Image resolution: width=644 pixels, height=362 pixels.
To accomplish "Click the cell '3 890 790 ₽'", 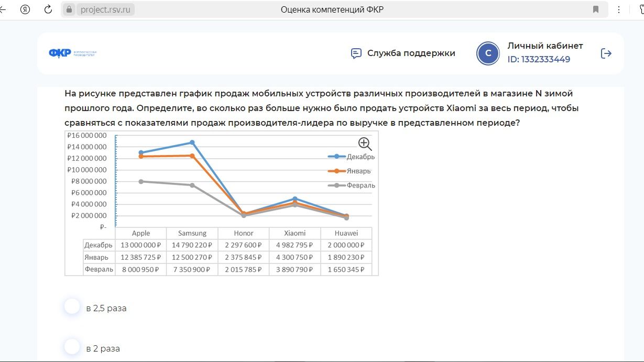I will (294, 269).
